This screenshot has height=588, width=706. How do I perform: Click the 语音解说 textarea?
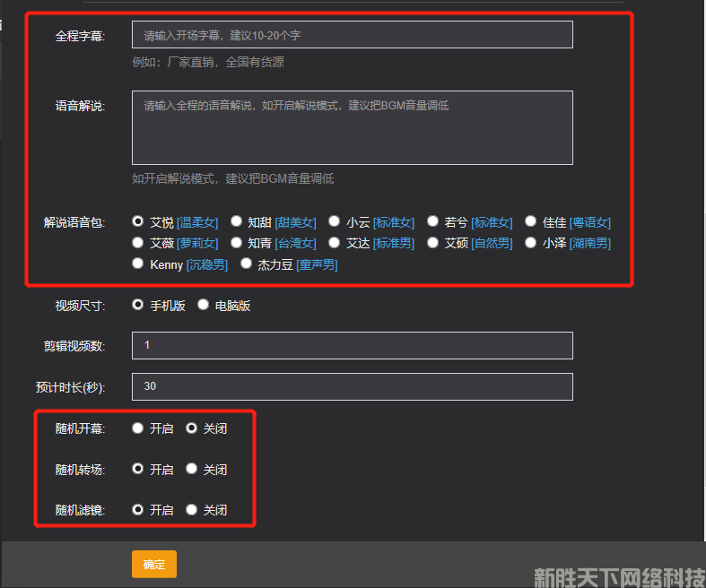(x=352, y=127)
